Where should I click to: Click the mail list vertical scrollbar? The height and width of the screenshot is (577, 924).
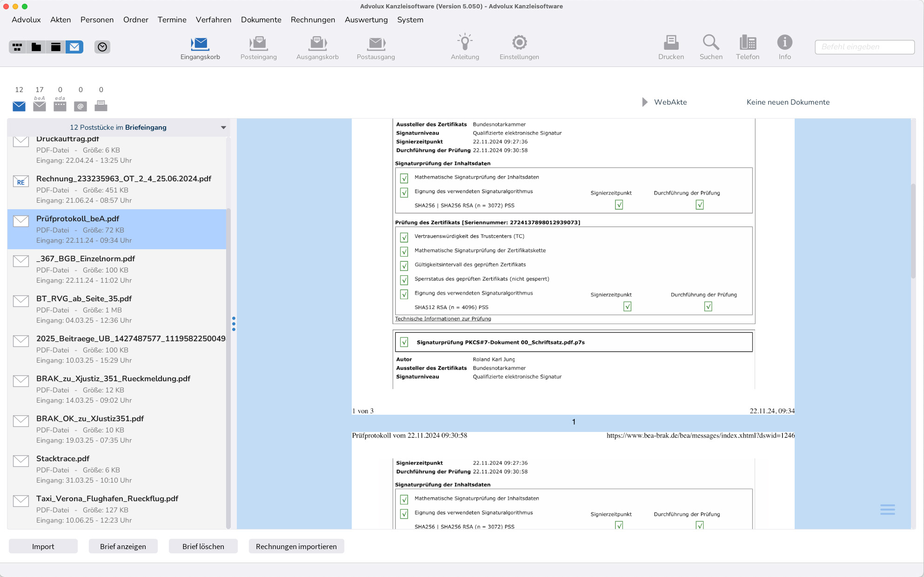pyautogui.click(x=228, y=367)
